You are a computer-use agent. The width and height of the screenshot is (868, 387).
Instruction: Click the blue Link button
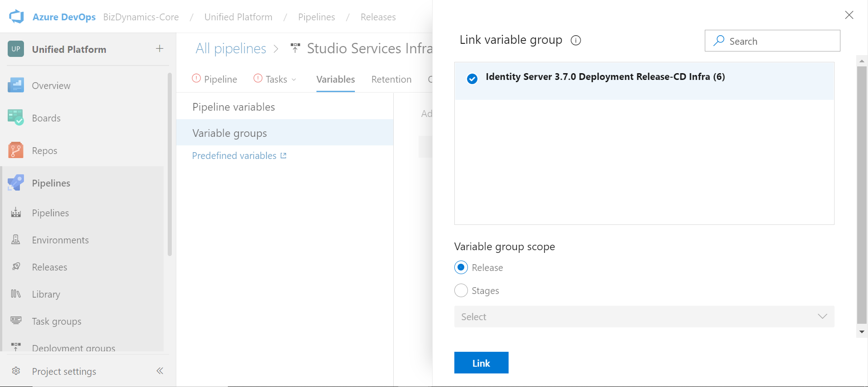(481, 363)
